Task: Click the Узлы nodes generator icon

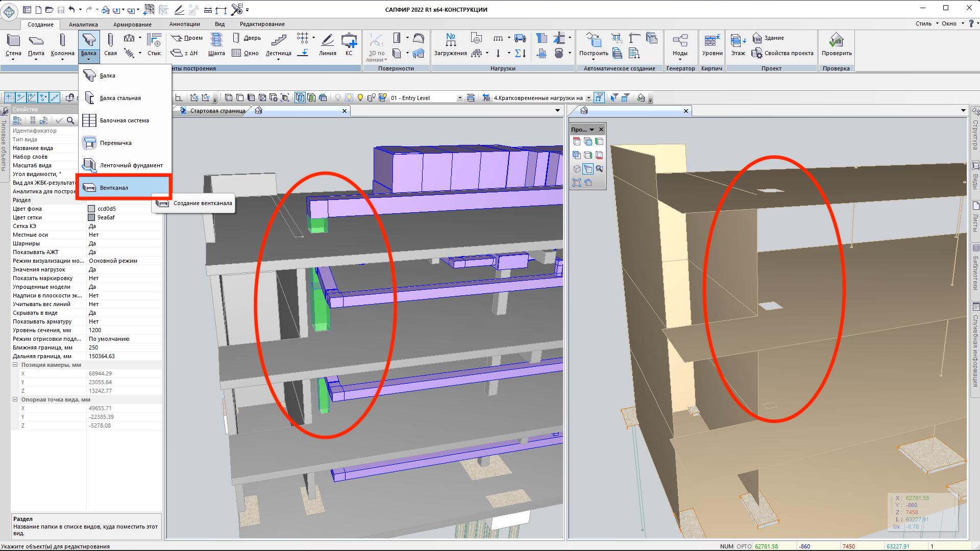Action: pos(680,41)
